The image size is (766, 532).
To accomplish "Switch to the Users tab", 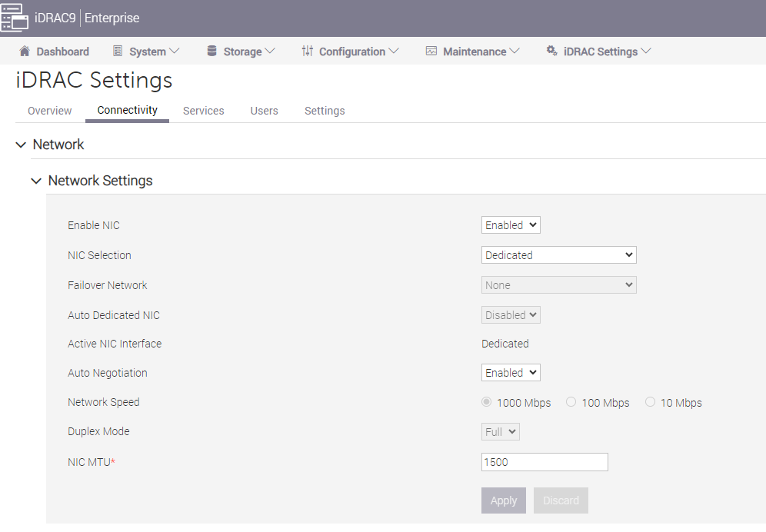I will click(x=264, y=111).
